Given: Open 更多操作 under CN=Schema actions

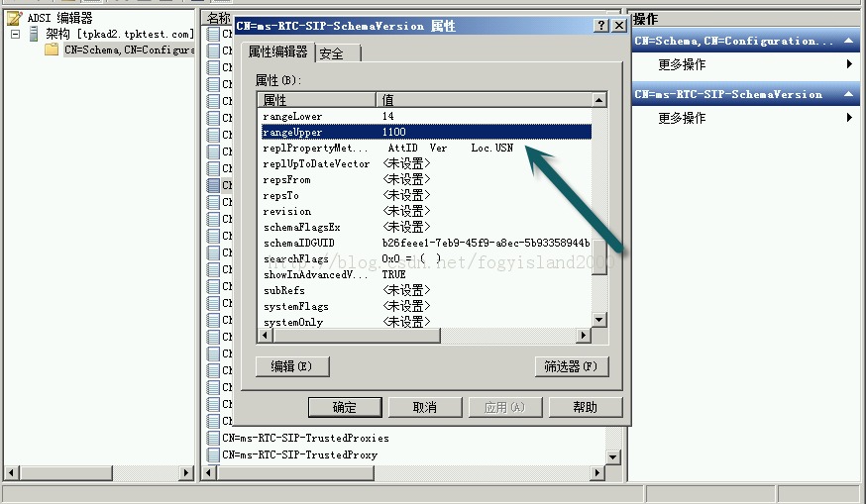Looking at the screenshot, I should click(746, 64).
